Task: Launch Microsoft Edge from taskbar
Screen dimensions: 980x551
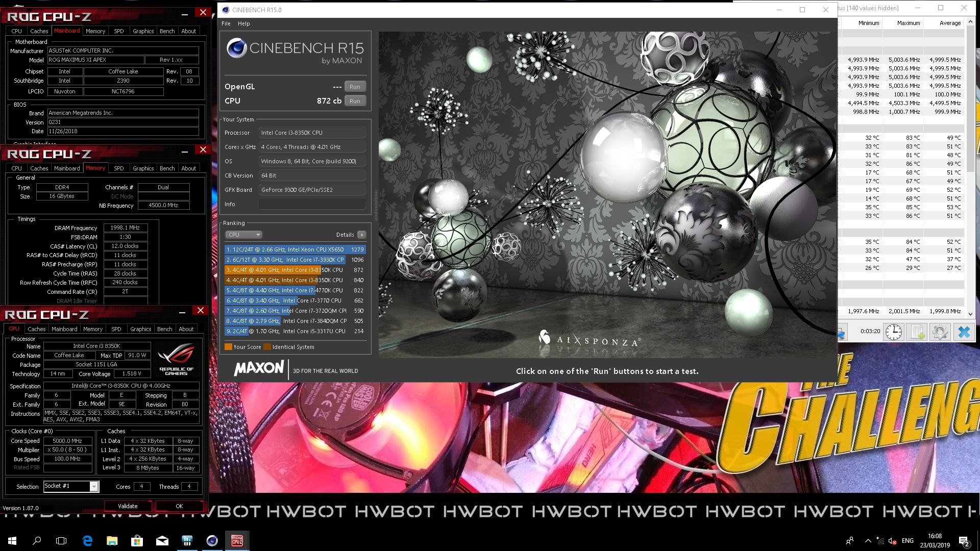Action: tap(87, 541)
